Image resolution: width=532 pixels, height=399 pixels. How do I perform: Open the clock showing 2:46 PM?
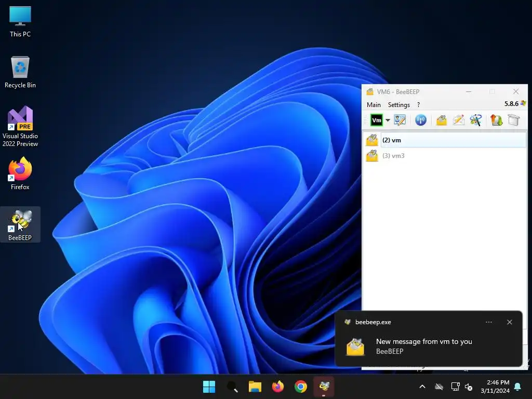tap(495, 387)
